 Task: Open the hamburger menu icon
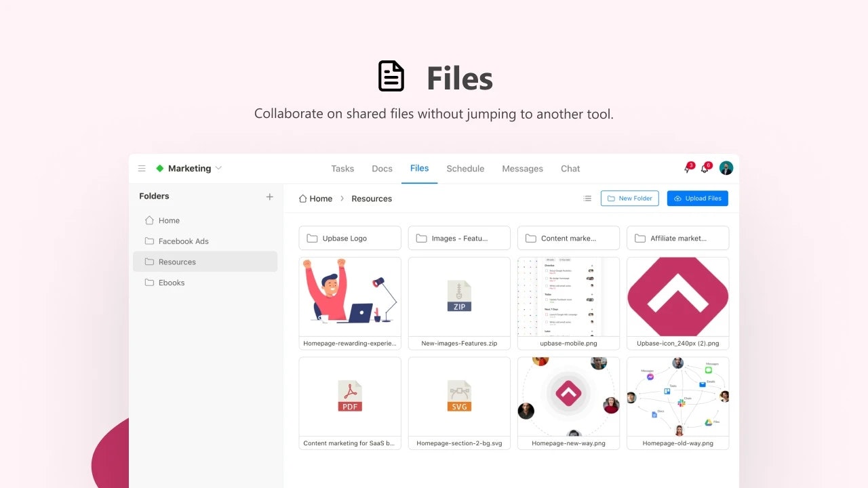coord(142,169)
